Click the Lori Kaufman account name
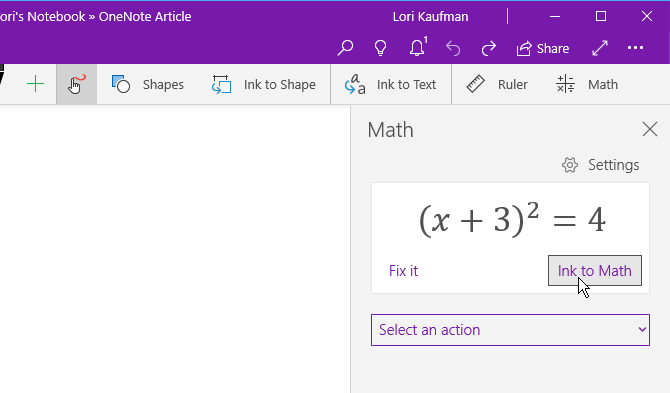This screenshot has height=393, width=670. click(x=430, y=17)
